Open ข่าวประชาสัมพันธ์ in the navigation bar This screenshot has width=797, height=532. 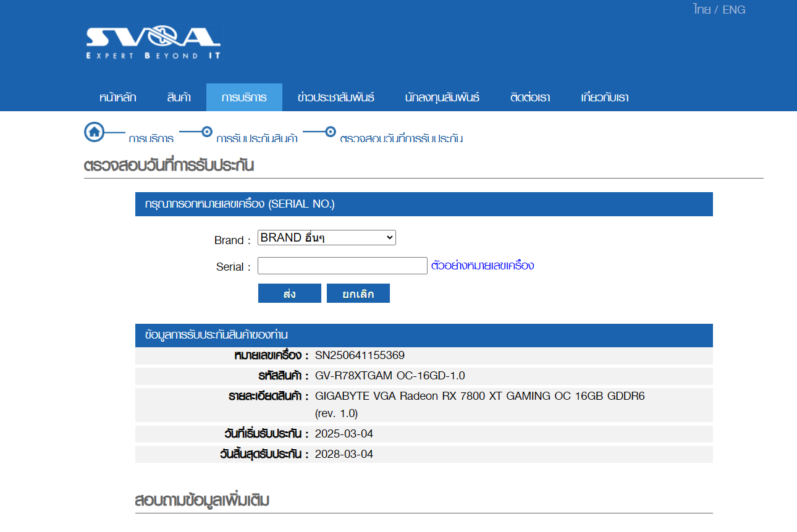pyautogui.click(x=335, y=98)
